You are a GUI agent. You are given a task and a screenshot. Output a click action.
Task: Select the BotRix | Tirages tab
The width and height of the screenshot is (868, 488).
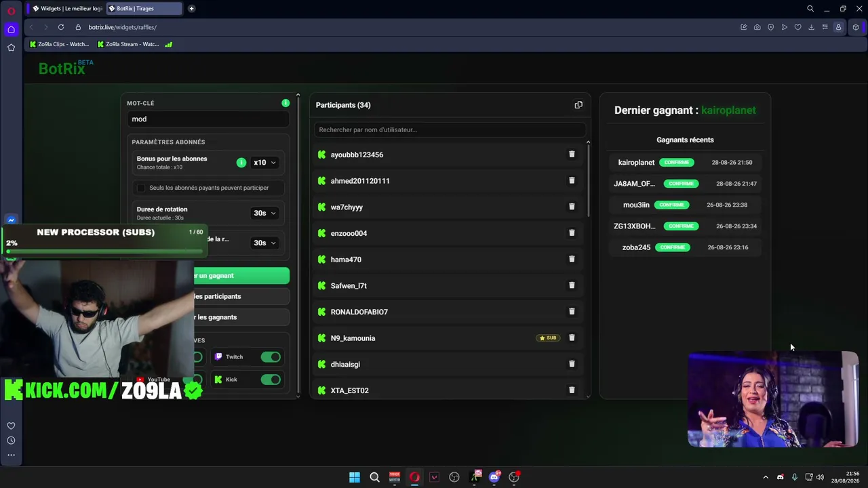tap(144, 9)
